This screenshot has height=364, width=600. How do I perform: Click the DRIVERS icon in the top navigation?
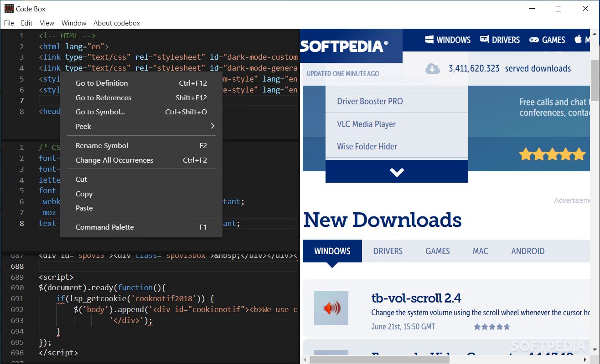pos(483,40)
